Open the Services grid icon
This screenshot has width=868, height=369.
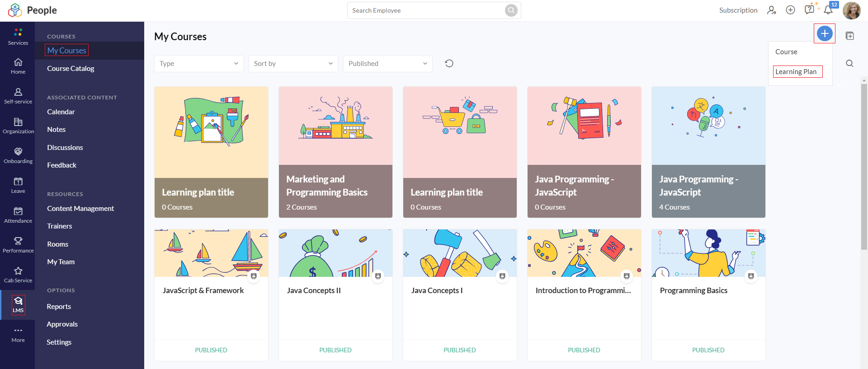pyautogui.click(x=18, y=33)
